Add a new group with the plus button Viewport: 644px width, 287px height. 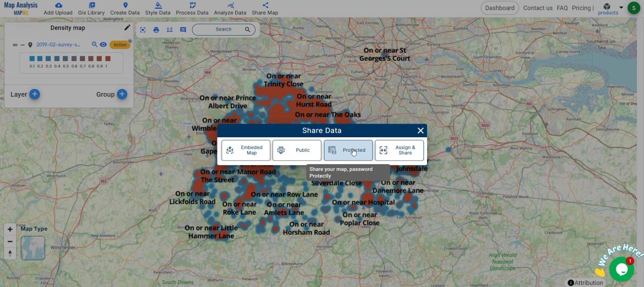[x=122, y=94]
